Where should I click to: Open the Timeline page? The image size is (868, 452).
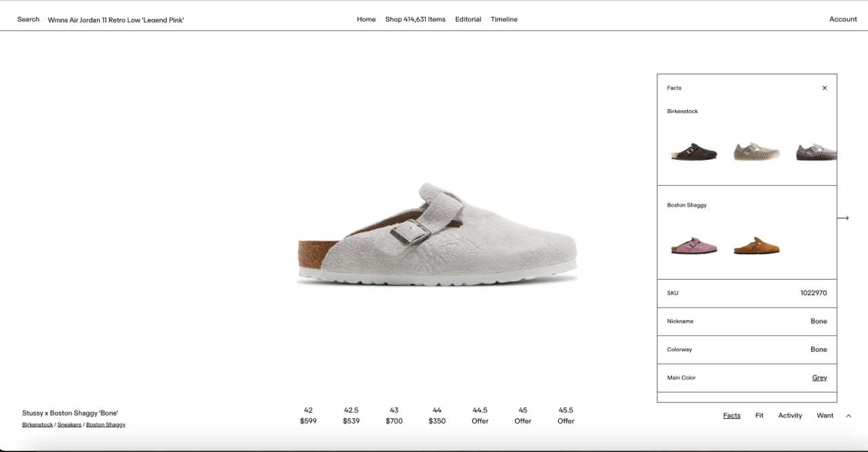coord(504,20)
